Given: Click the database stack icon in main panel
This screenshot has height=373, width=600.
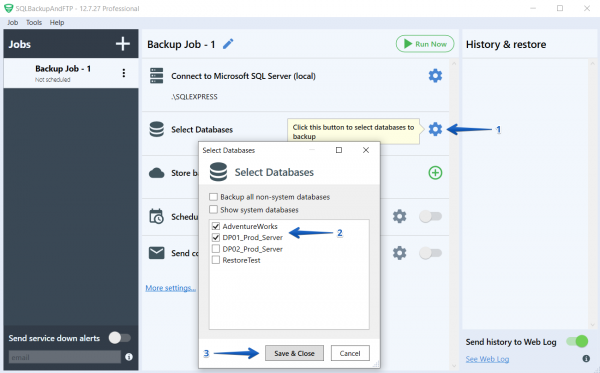Looking at the screenshot, I should (157, 129).
